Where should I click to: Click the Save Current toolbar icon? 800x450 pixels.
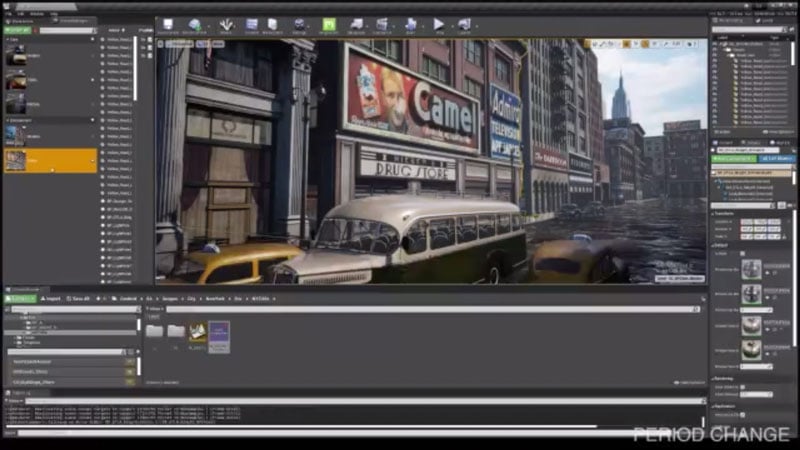pos(168,24)
